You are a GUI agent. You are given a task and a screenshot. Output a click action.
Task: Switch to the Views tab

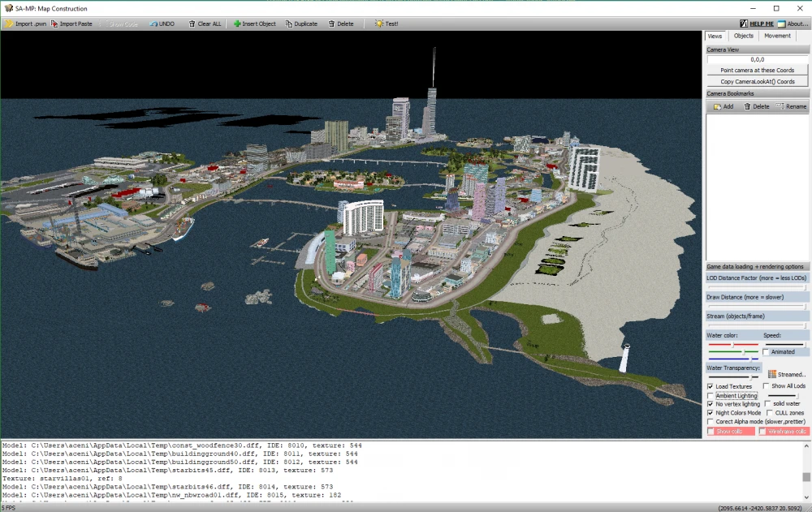(x=715, y=37)
